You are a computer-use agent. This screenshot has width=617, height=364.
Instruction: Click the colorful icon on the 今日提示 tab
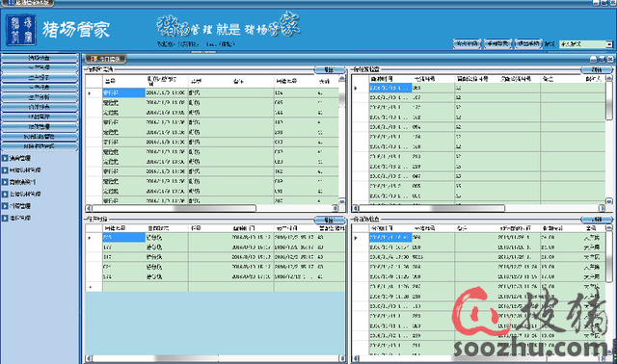coord(94,59)
